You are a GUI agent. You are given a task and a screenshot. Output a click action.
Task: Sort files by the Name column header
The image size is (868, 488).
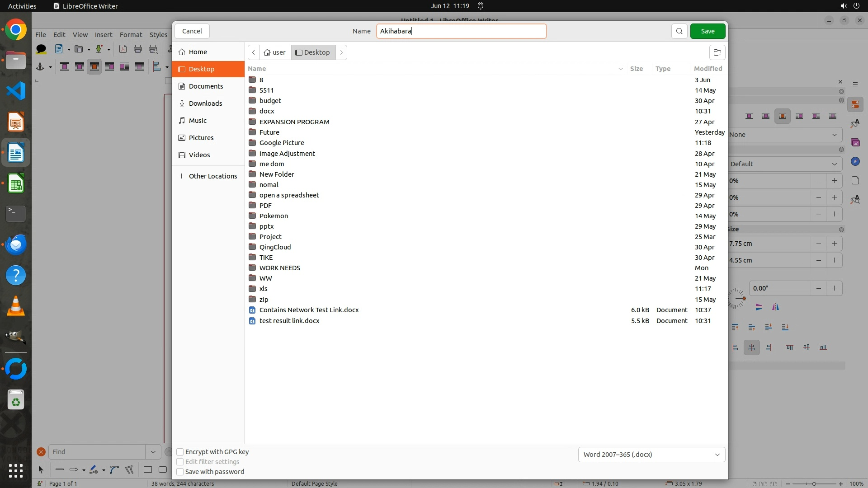pos(257,69)
